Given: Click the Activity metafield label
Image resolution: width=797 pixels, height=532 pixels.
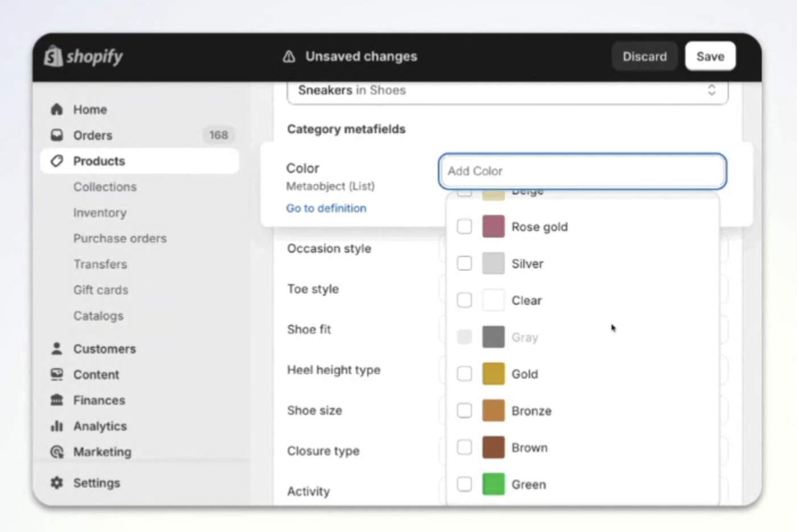Looking at the screenshot, I should click(x=308, y=491).
